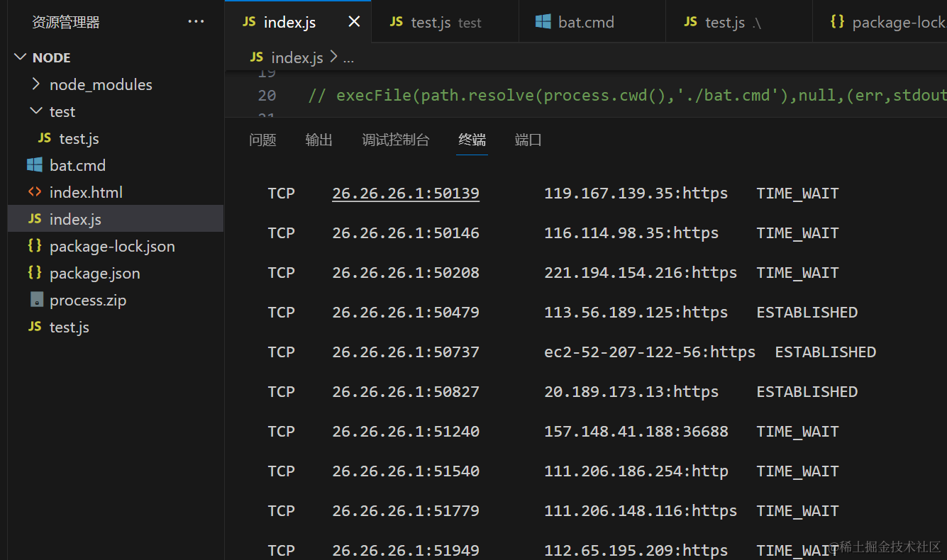Image resolution: width=947 pixels, height=560 pixels.
Task: Click the braces icon beside package-lock.json
Action: coord(35,246)
